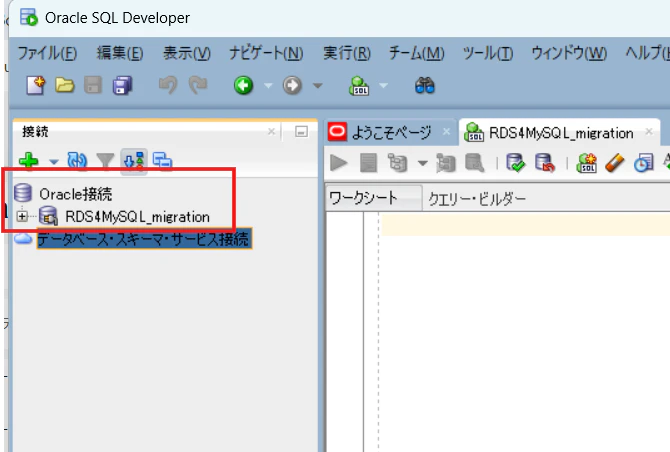670x452 pixels.
Task: Expand the RDS4MySQL_migration connection node
Action: click(22, 216)
